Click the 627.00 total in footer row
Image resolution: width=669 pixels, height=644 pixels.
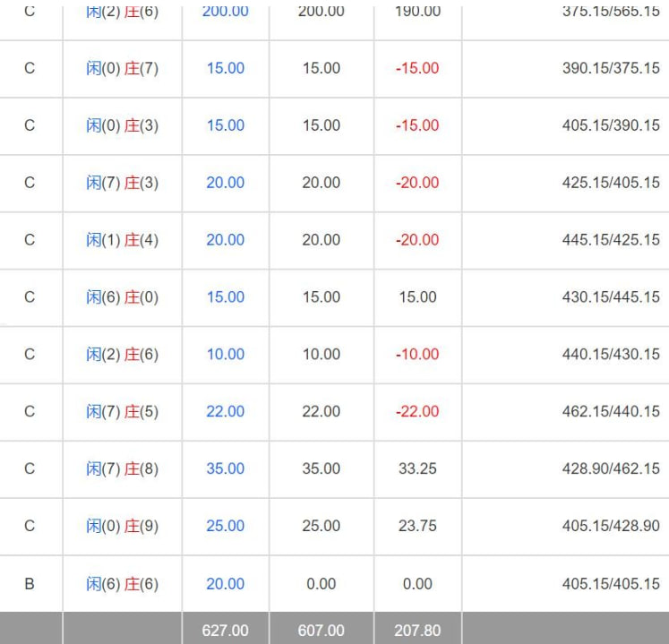pyautogui.click(x=225, y=630)
